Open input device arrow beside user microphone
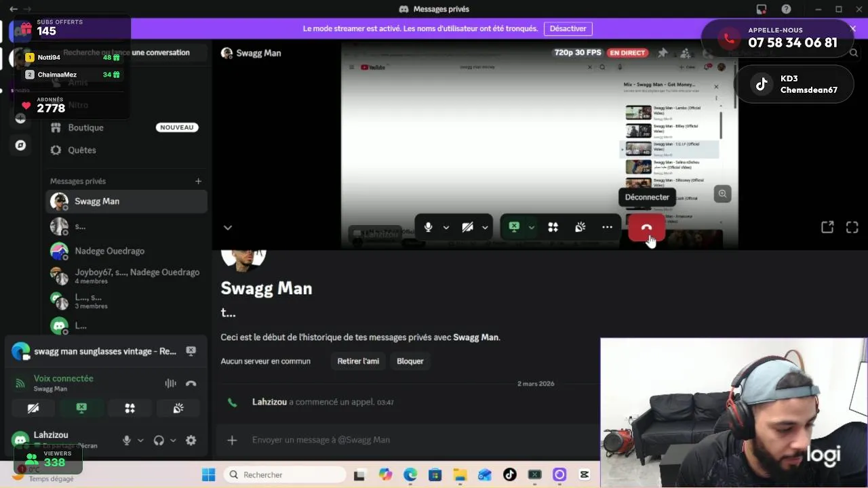 (140, 441)
